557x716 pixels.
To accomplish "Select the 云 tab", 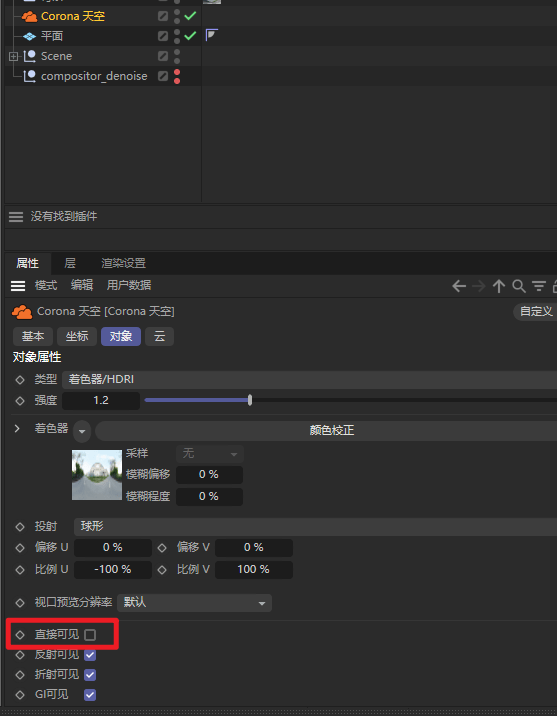I will 159,337.
